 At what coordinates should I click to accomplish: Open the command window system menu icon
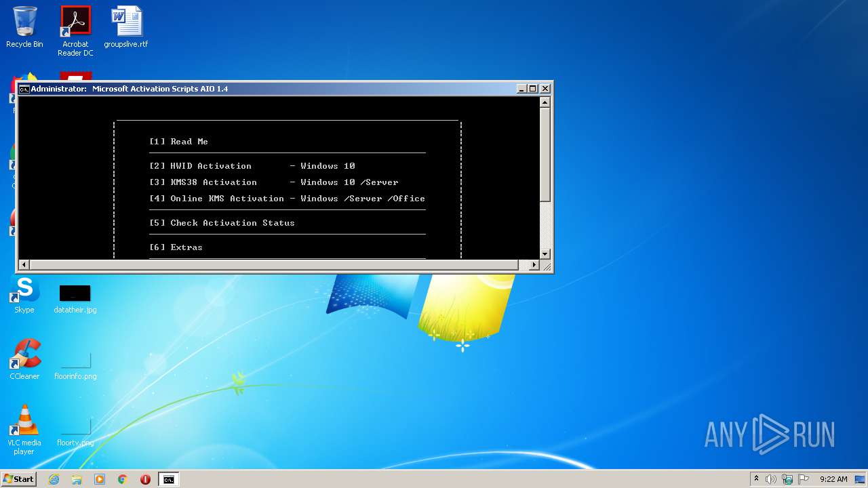[24, 89]
